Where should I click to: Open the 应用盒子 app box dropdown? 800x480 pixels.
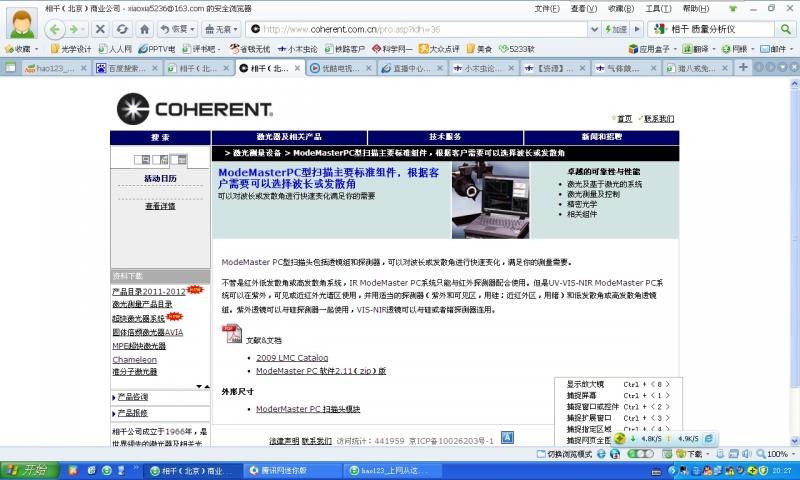pyautogui.click(x=653, y=49)
